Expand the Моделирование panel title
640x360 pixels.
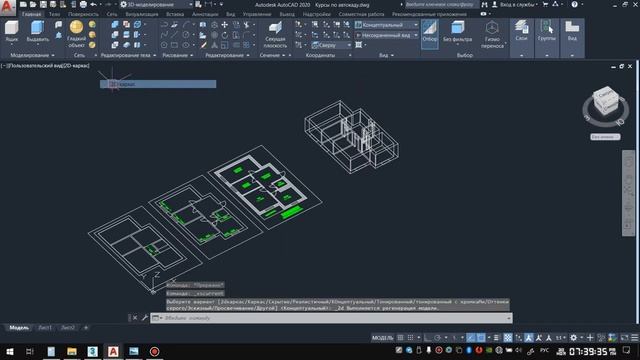tap(32, 55)
